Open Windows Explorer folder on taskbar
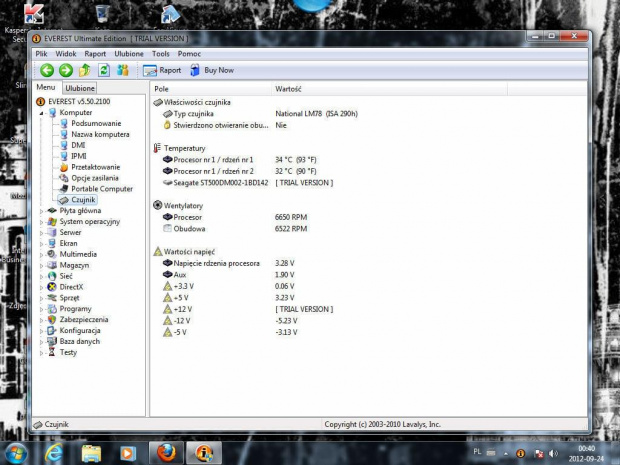Image resolution: width=620 pixels, height=465 pixels. (x=91, y=454)
